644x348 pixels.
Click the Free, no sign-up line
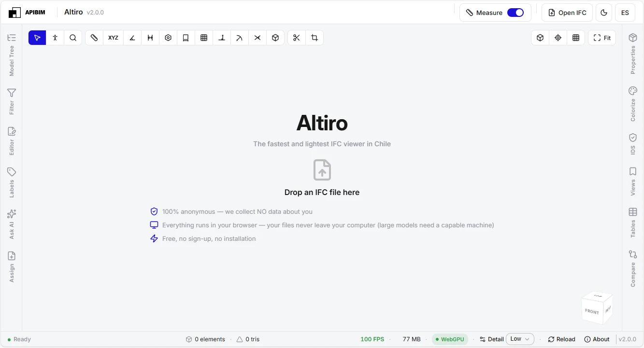[x=203, y=238]
